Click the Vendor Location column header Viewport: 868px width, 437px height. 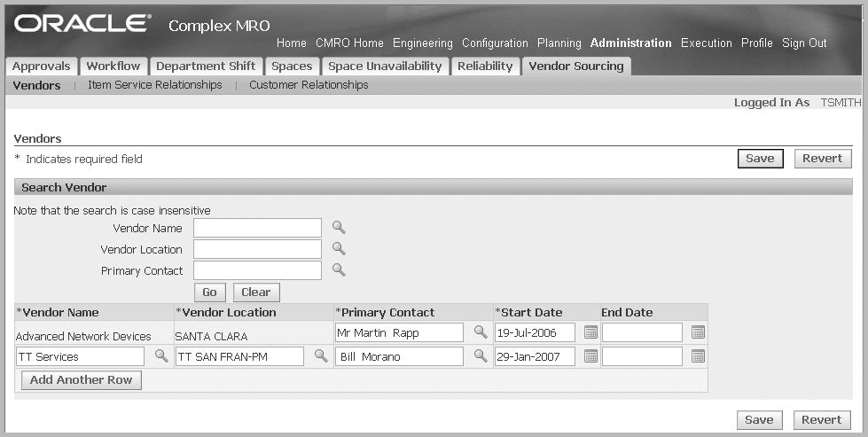click(226, 313)
